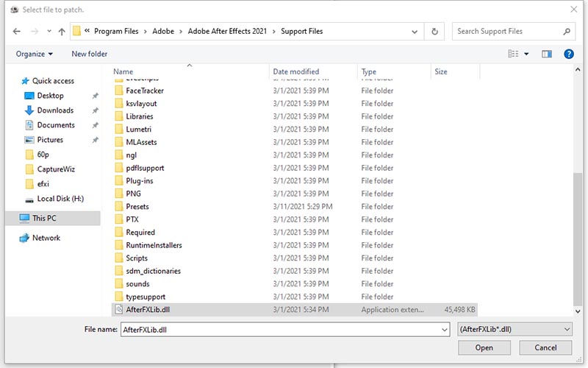Close the Select file to patch dialog
The image size is (588, 368).
click(574, 10)
